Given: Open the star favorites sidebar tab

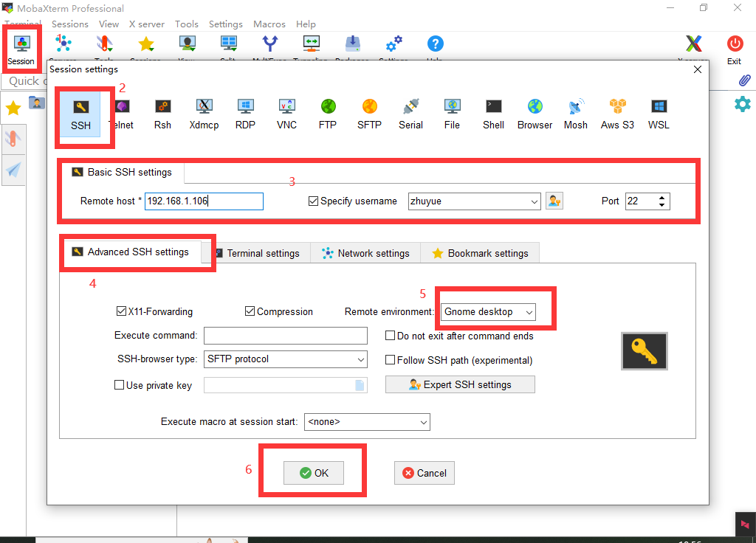Looking at the screenshot, I should click(x=13, y=108).
